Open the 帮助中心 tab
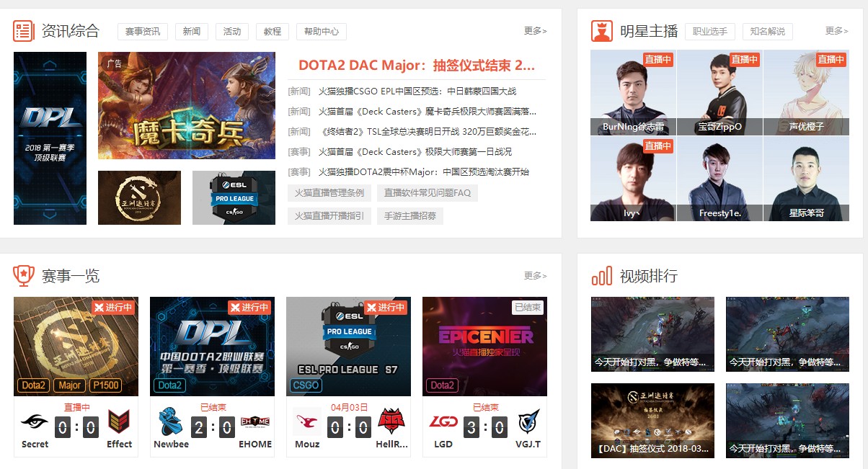The width and height of the screenshot is (868, 469). (322, 31)
